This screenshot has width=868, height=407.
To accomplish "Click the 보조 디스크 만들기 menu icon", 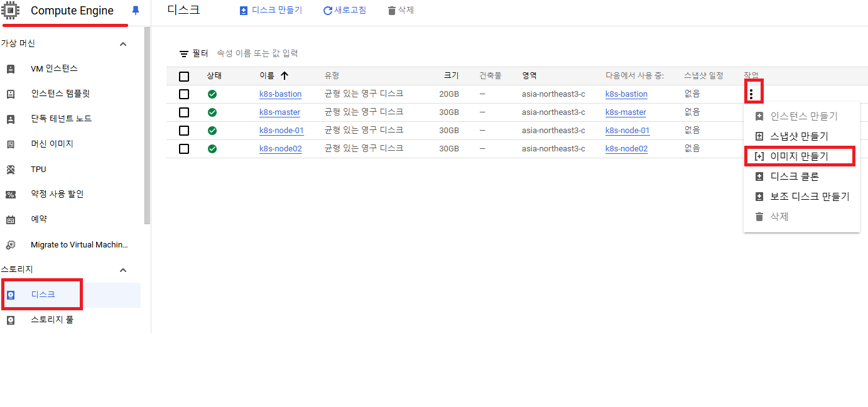I will (759, 197).
